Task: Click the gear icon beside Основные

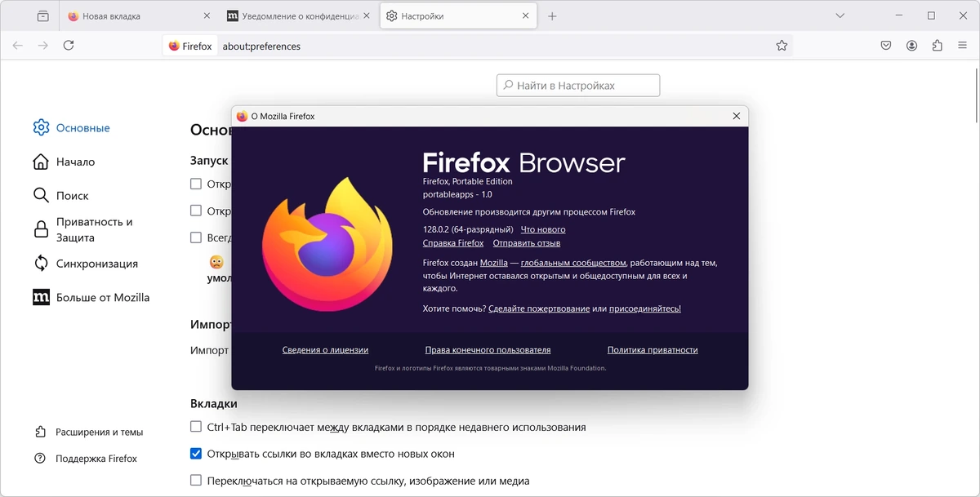Action: (41, 127)
